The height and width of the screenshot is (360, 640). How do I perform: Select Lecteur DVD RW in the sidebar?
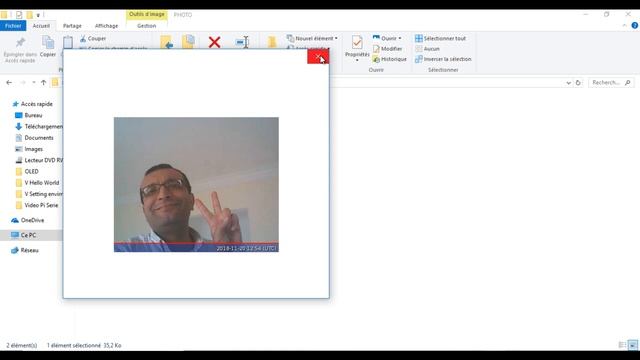[x=39, y=160]
